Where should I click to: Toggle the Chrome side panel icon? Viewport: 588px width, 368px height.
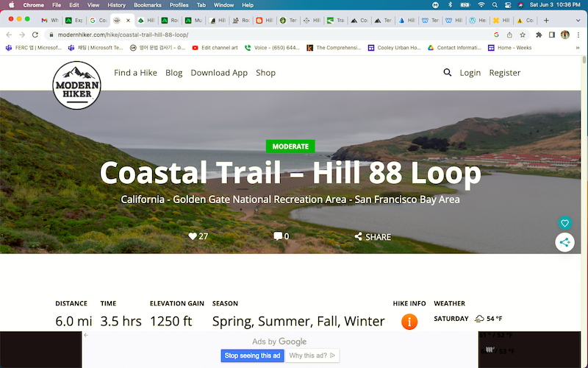pyautogui.click(x=552, y=35)
